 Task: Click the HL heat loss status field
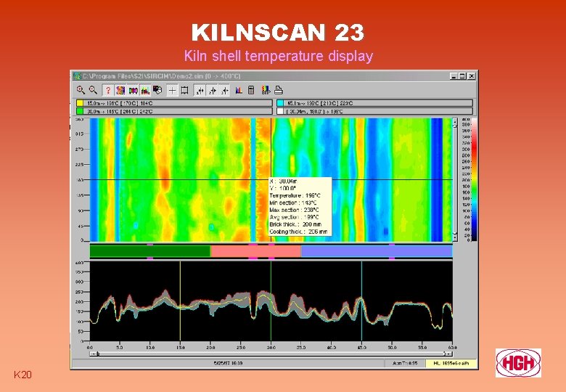(451, 364)
